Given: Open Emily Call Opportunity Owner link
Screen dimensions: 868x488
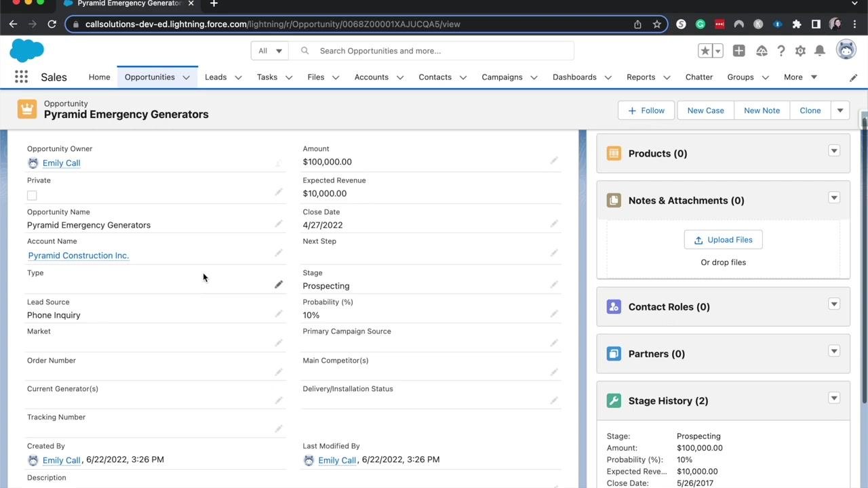Looking at the screenshot, I should [x=62, y=163].
